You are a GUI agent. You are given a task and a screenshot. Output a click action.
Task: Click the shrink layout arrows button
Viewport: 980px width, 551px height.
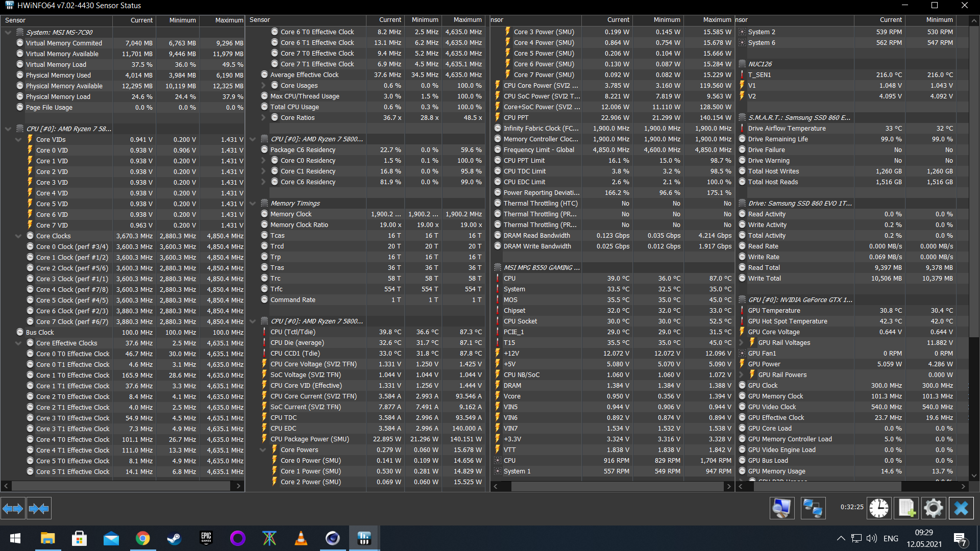click(x=39, y=509)
